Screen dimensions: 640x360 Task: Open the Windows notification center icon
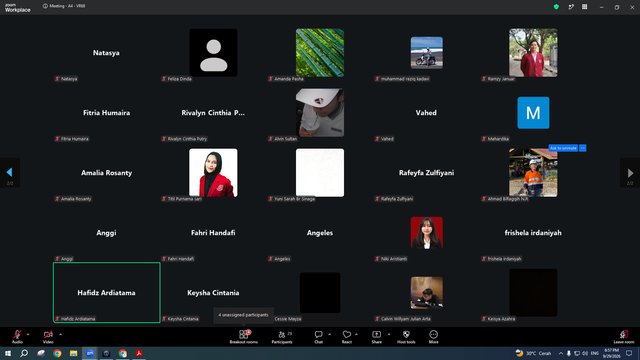point(629,353)
